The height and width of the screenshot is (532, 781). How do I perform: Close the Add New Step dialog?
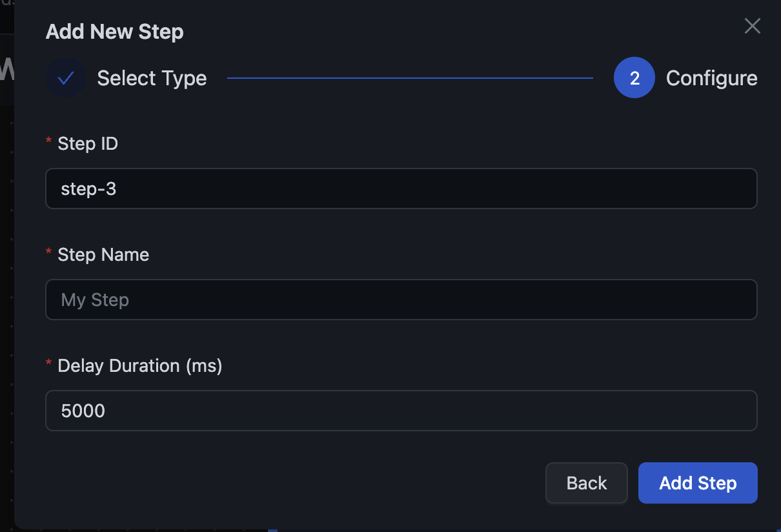[x=752, y=26]
